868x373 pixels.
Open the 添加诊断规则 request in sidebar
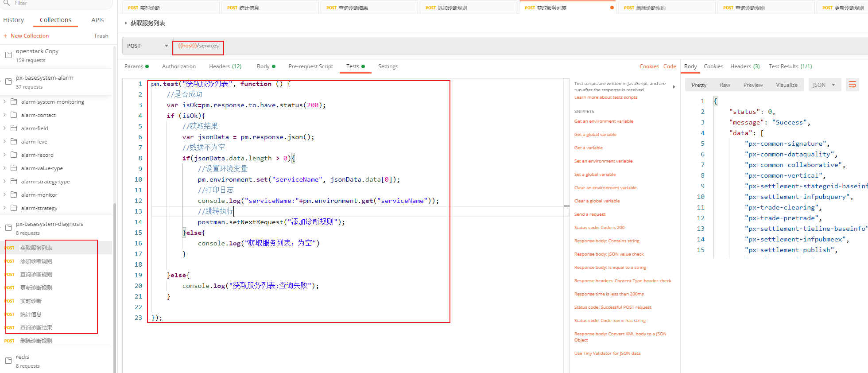pyautogui.click(x=36, y=261)
